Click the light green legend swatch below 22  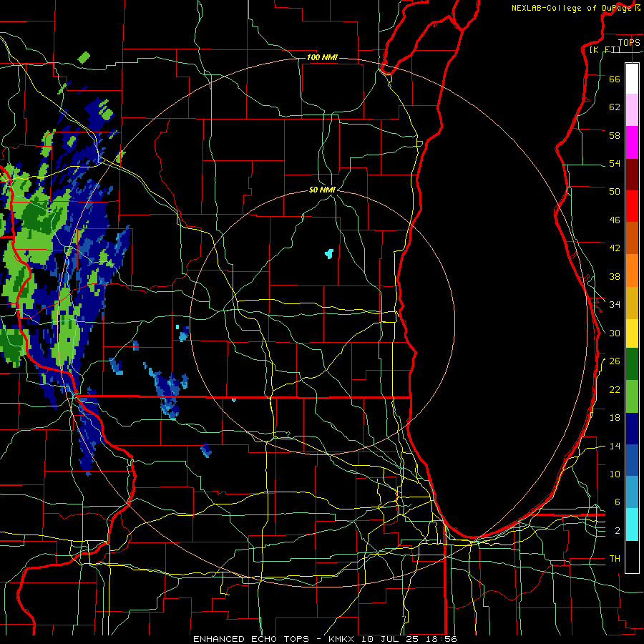click(x=632, y=396)
